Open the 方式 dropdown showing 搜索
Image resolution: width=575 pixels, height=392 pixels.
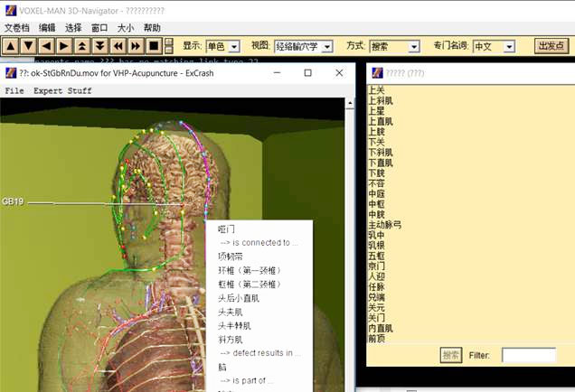pyautogui.click(x=394, y=47)
